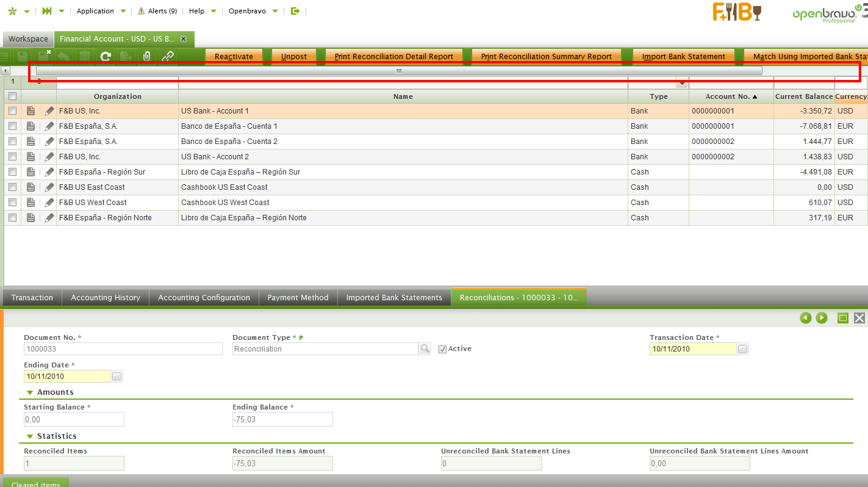Click the Reactivate button

coord(234,56)
